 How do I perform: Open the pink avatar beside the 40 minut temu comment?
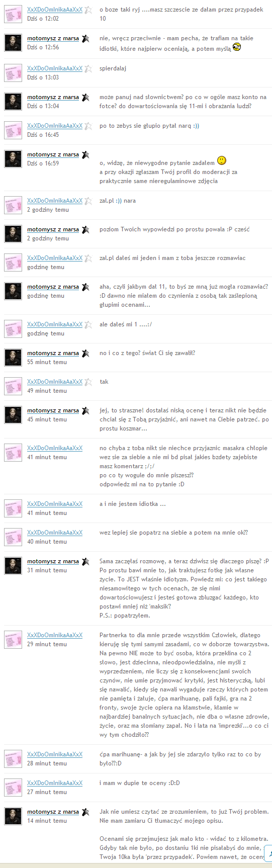click(13, 537)
